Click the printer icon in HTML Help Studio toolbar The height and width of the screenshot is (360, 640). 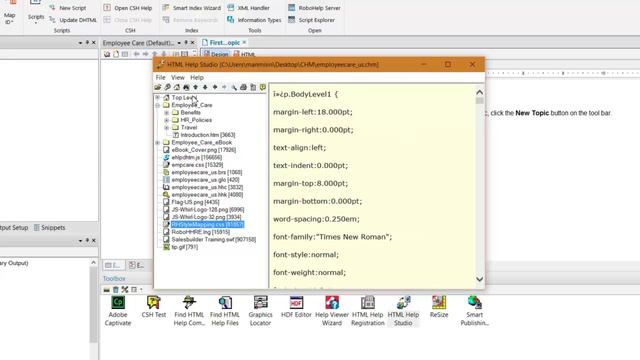[x=243, y=87]
